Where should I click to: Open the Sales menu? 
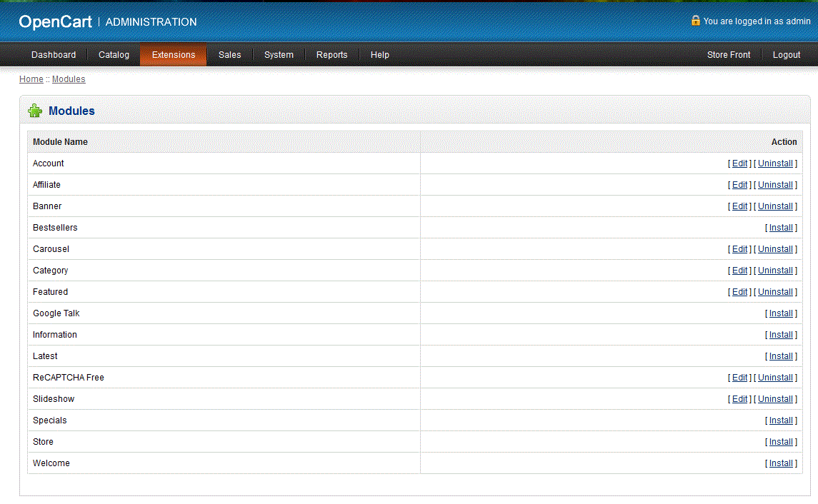click(229, 55)
